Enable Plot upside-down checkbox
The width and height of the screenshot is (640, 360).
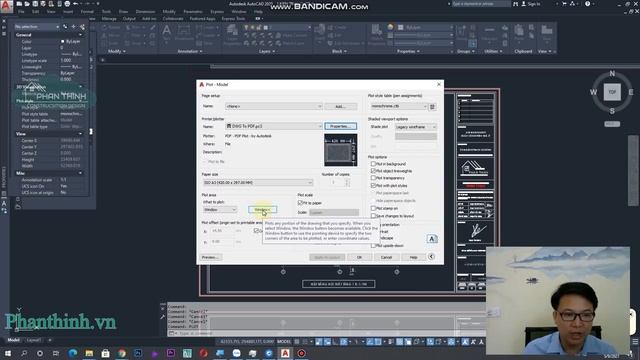click(373, 246)
